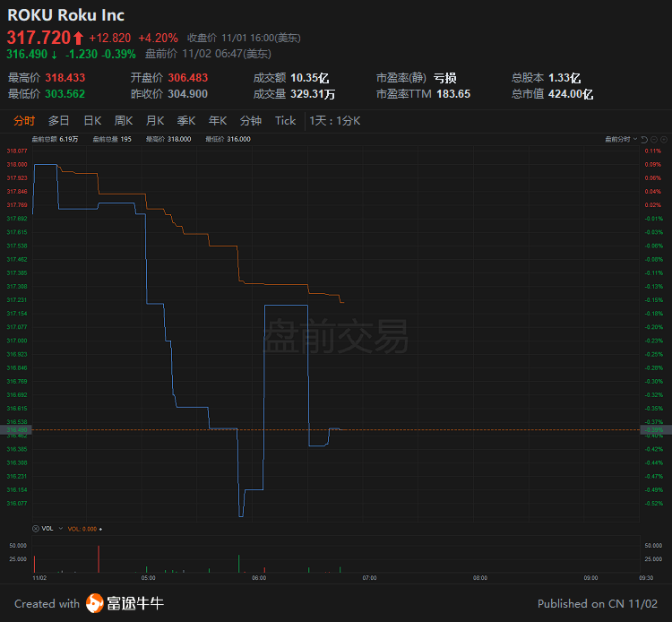This screenshot has height=622, width=672.
Task: Click the 盘前总额 6.19万 label
Action: tap(55, 139)
